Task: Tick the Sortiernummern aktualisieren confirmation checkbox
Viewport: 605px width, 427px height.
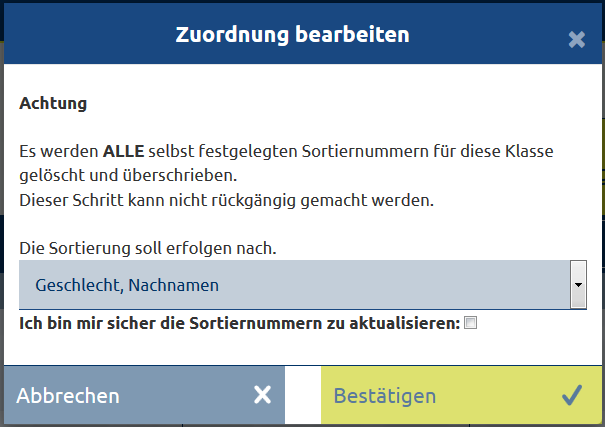Action: pyautogui.click(x=470, y=322)
